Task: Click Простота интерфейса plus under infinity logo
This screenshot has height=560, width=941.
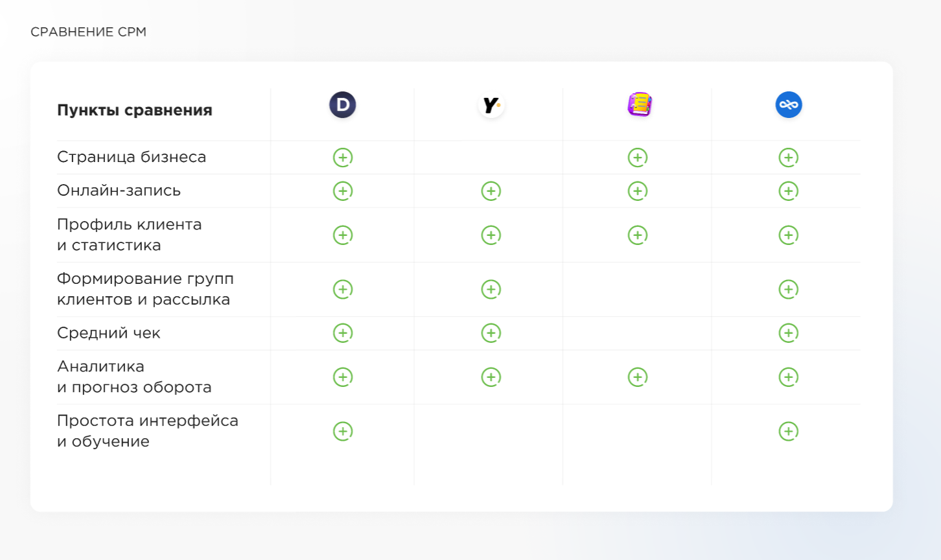Action: pyautogui.click(x=789, y=432)
